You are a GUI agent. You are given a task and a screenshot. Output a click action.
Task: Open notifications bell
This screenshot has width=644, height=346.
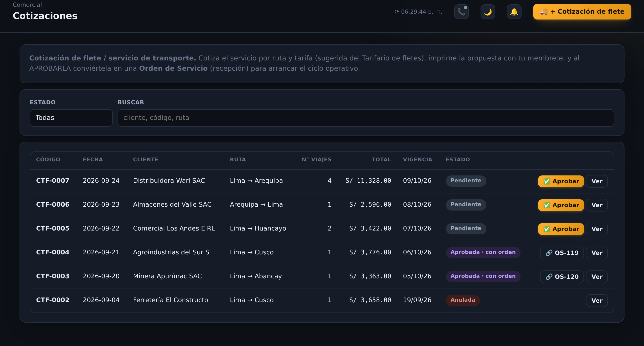514,12
